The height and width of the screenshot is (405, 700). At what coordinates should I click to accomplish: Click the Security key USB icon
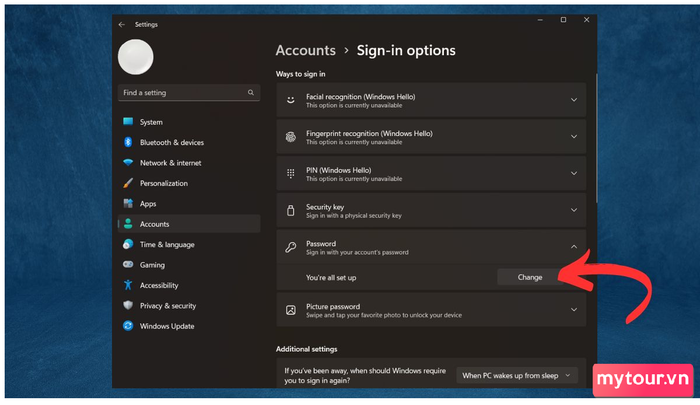click(x=291, y=210)
